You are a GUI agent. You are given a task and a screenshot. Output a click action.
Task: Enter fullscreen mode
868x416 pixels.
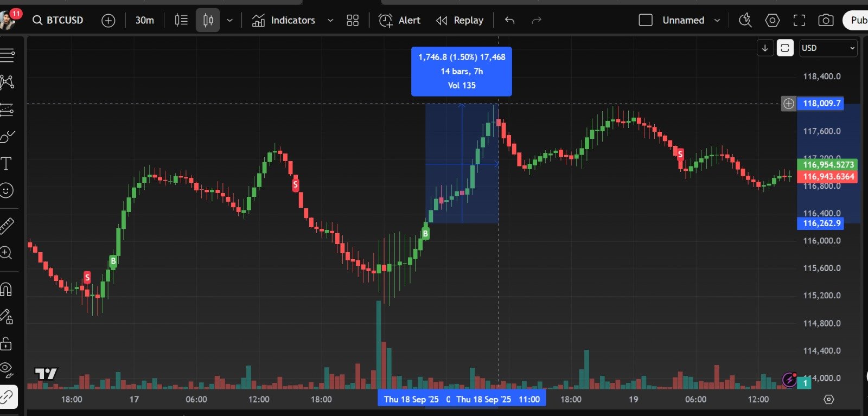pyautogui.click(x=799, y=21)
